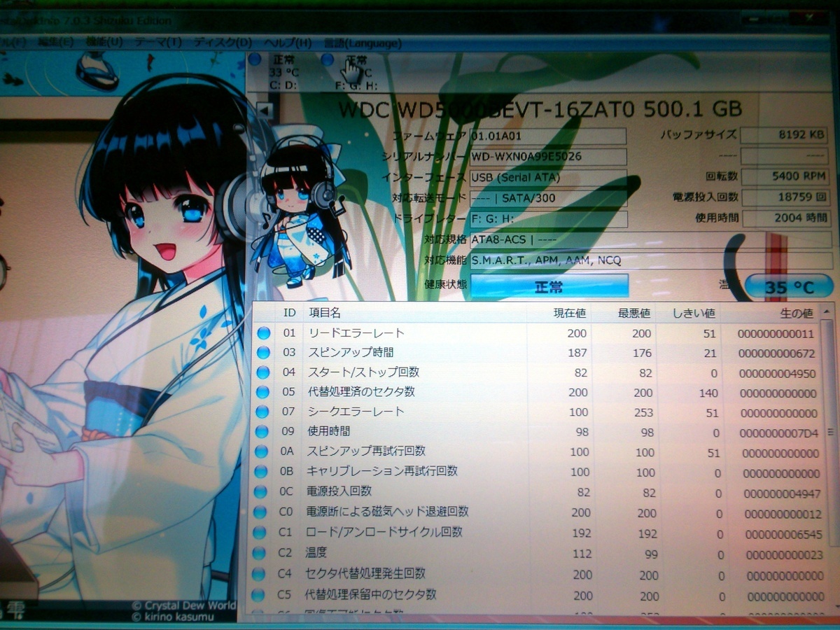This screenshot has height=630, width=840.
Task: Select the C: D: disk status orb
Action: 255,59
